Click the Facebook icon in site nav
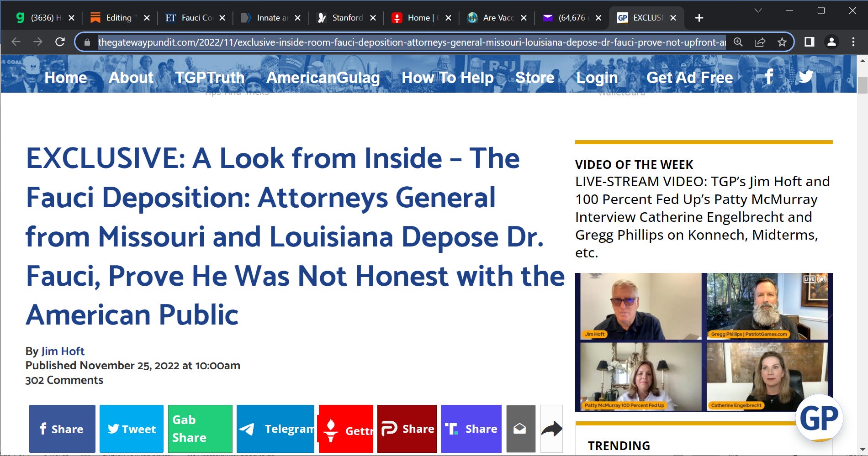The width and height of the screenshot is (868, 456). (769, 77)
